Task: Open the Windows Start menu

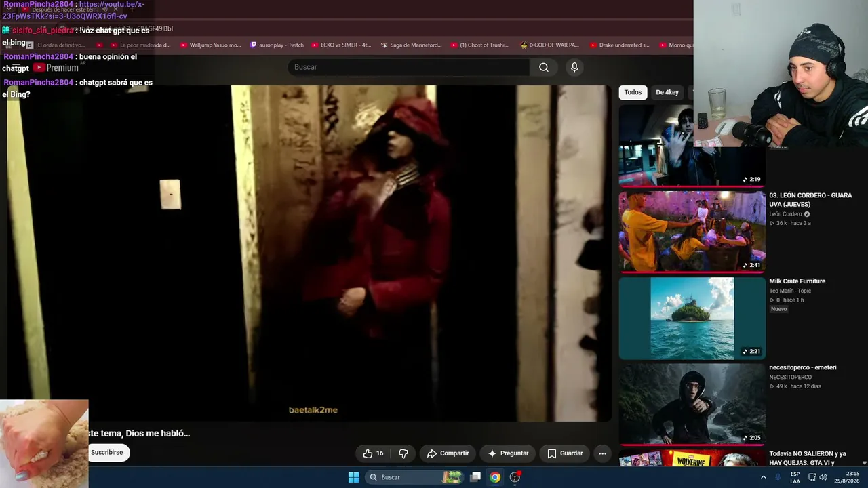Action: tap(353, 477)
